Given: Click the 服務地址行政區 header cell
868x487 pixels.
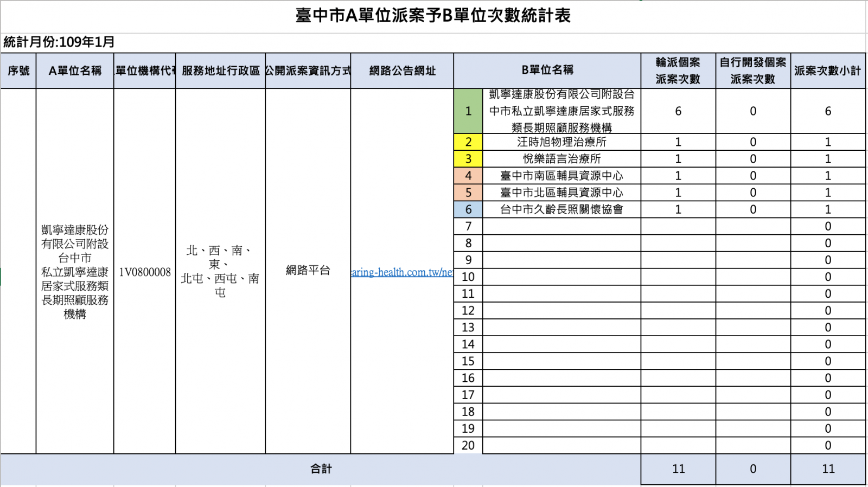Looking at the screenshot, I should [x=220, y=71].
